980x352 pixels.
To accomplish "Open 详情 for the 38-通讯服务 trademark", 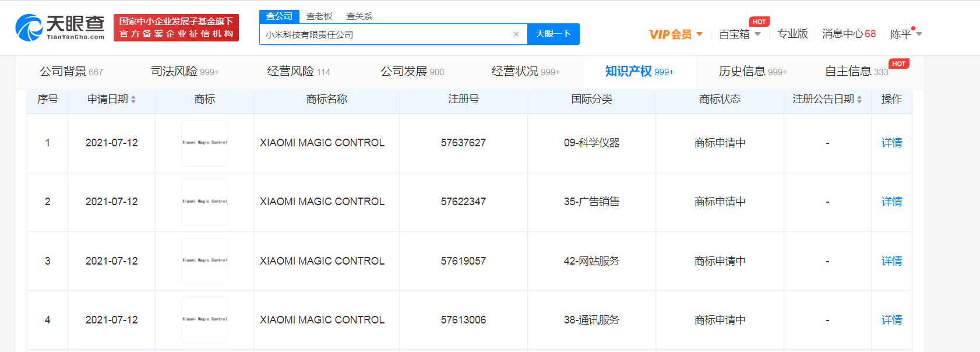I will [x=891, y=320].
